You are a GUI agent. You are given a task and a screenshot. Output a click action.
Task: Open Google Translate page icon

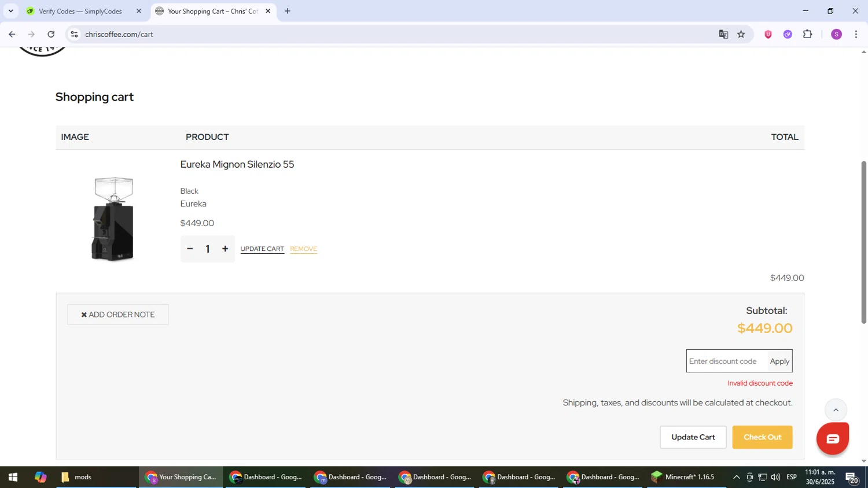point(723,34)
